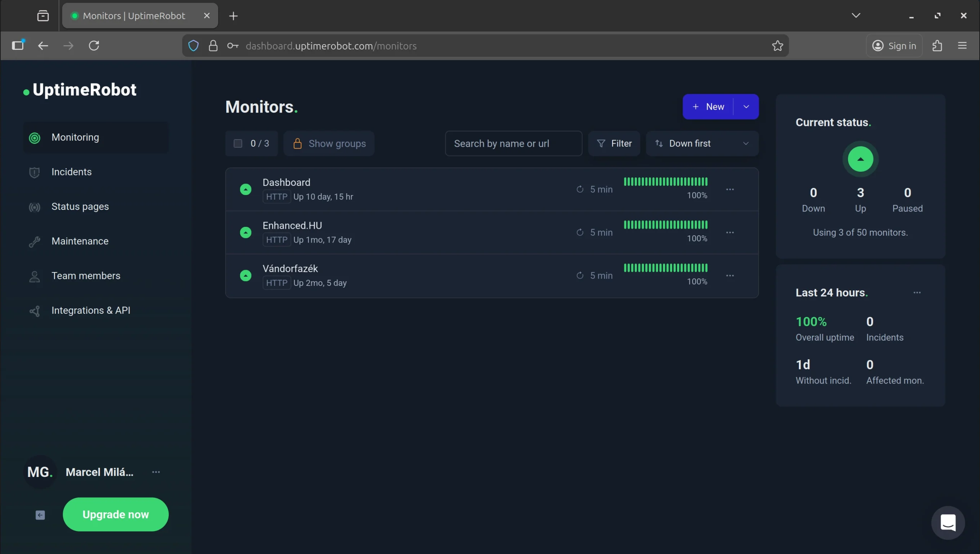Click the green Current status up indicator
The height and width of the screenshot is (554, 980).
point(860,159)
